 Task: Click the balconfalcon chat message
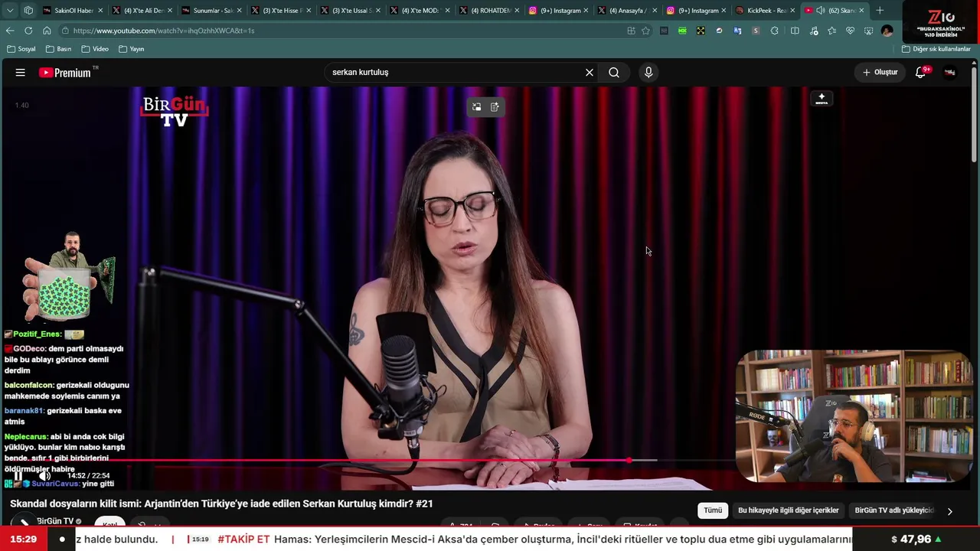67,390
